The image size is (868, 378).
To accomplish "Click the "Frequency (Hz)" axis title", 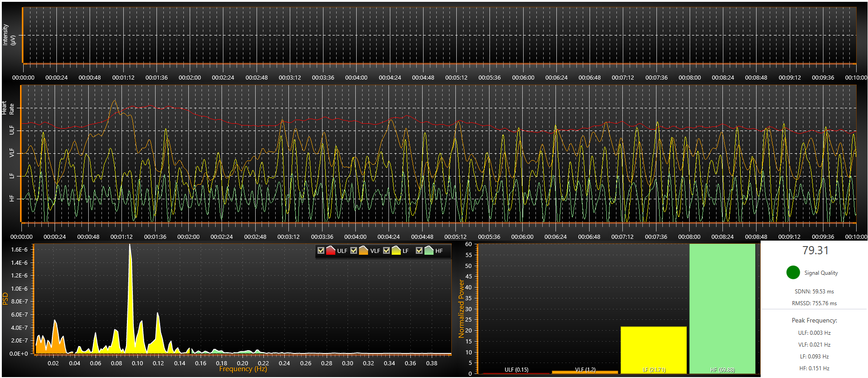I will click(243, 369).
